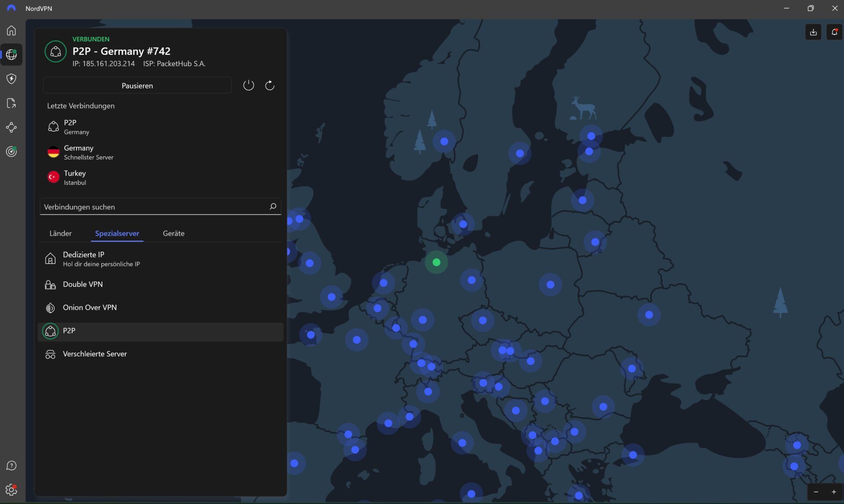Open the Home sidebar icon
844x504 pixels.
(x=11, y=30)
